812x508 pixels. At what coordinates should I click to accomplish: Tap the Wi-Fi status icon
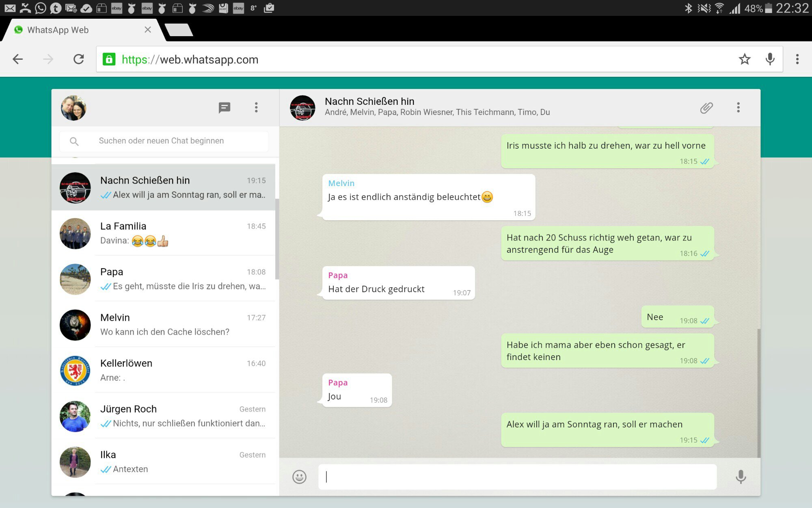(x=719, y=8)
